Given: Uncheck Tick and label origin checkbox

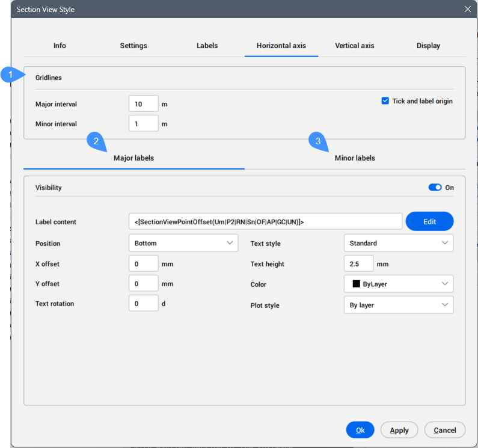Looking at the screenshot, I should 385,101.
